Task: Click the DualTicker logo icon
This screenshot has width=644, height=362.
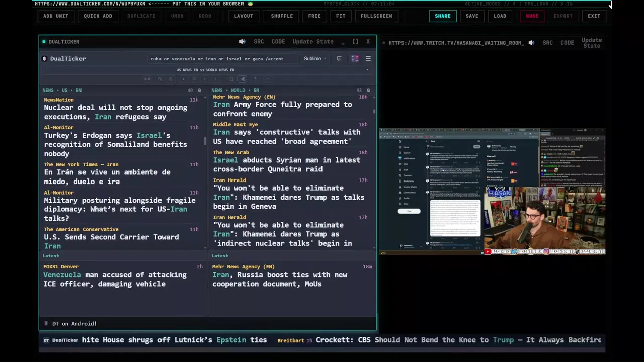Action: (x=44, y=59)
